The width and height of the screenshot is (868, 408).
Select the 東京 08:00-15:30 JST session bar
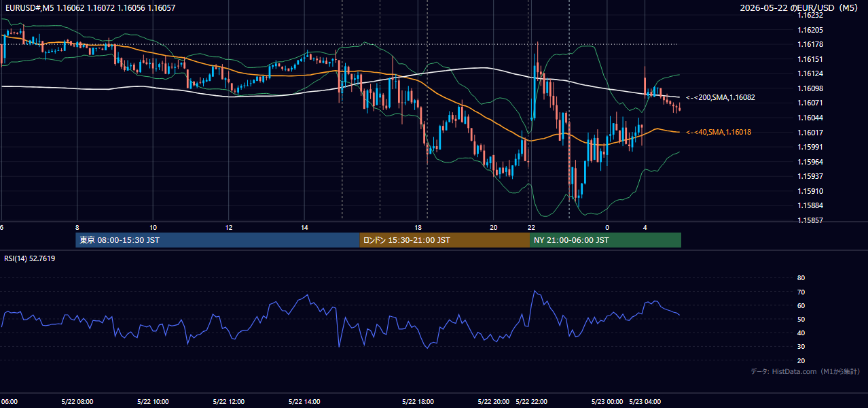point(217,240)
